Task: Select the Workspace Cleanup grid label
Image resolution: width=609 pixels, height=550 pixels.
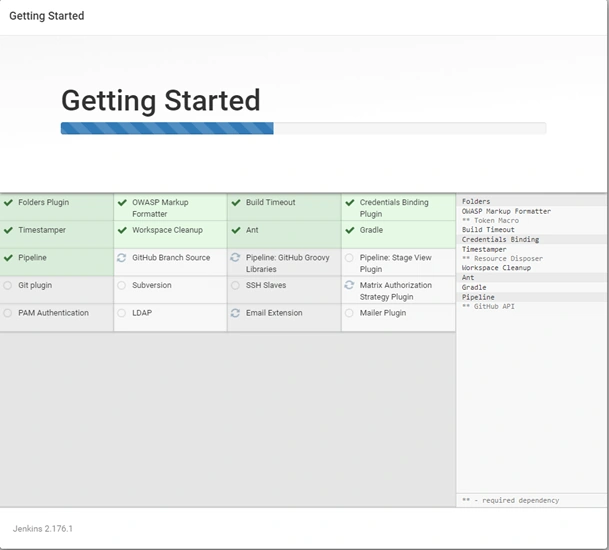Action: click(x=167, y=230)
